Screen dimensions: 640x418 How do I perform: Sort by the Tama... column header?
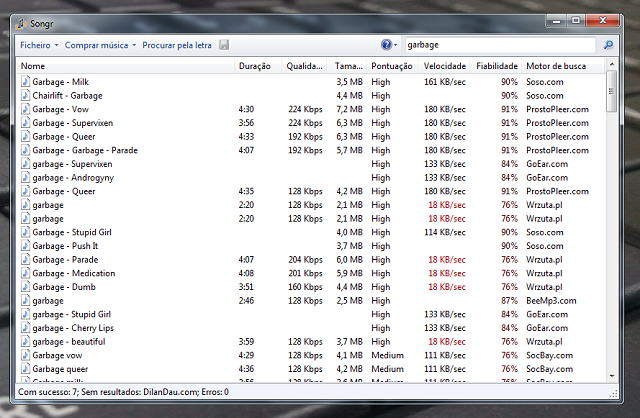pos(348,66)
